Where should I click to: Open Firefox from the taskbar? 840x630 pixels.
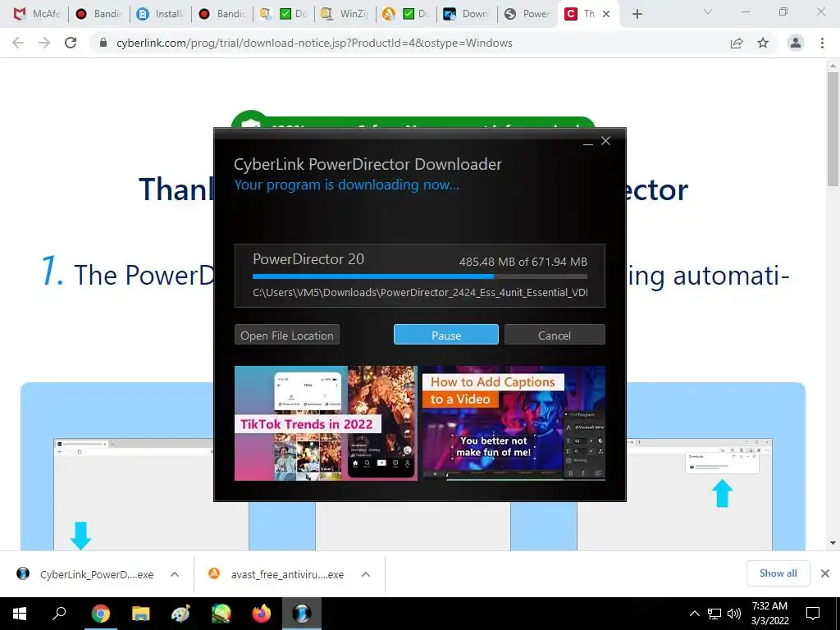point(262,614)
